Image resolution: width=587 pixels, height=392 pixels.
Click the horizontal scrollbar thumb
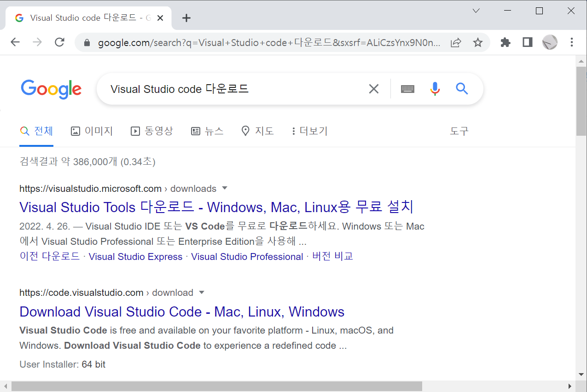217,386
